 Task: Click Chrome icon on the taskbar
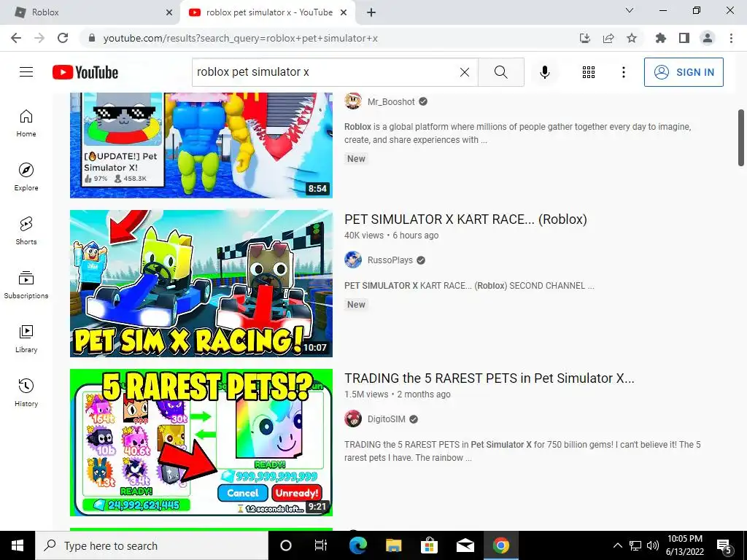[500, 545]
